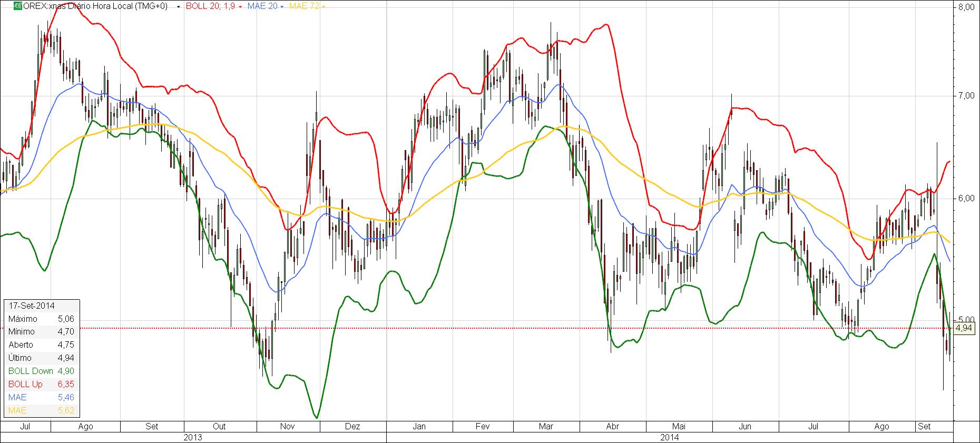Click the OREX:xnas Diário Hora Local title
The image size is (980, 443).
click(x=96, y=7)
